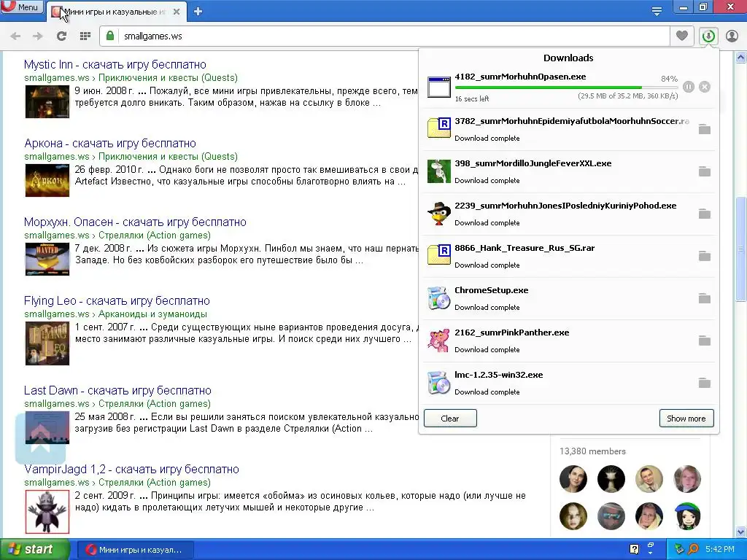Screen dimensions: 747x560
Task: Open a new tab with plus button
Action: point(198,12)
